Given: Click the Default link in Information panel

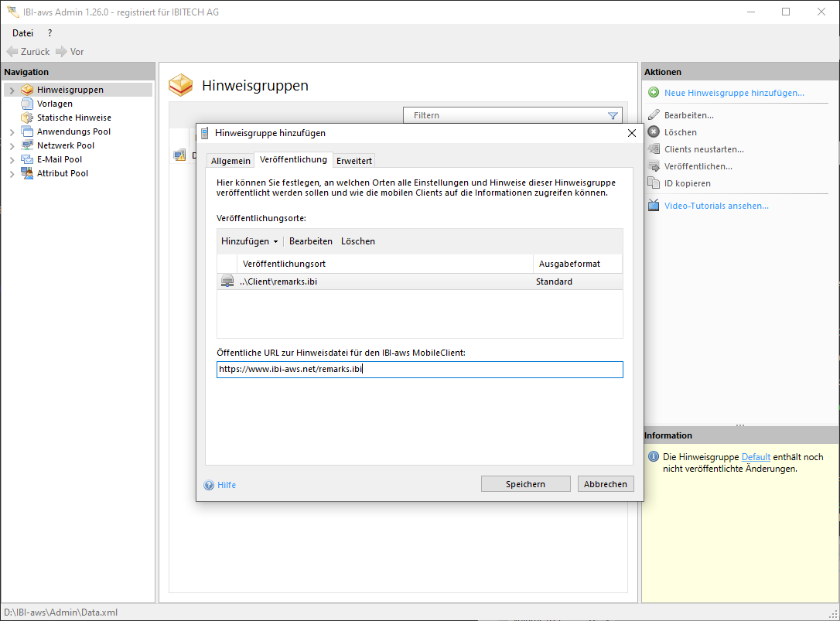Looking at the screenshot, I should [756, 457].
